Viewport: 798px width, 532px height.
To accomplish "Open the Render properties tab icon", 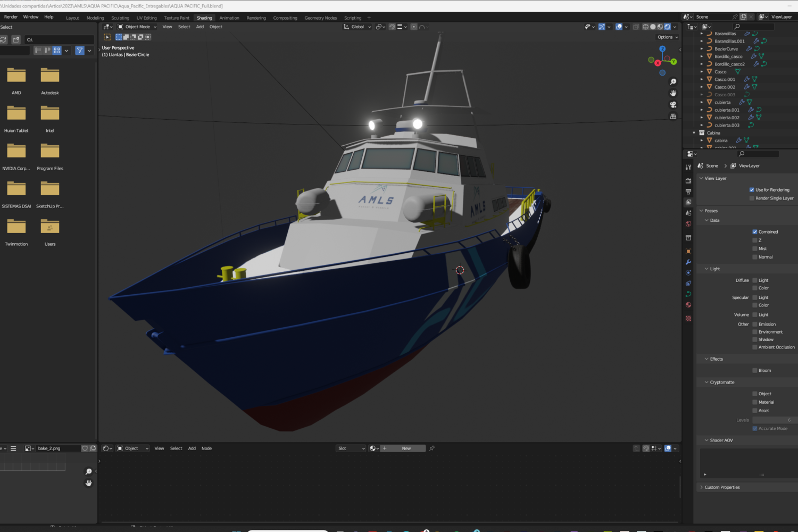I will 688,181.
